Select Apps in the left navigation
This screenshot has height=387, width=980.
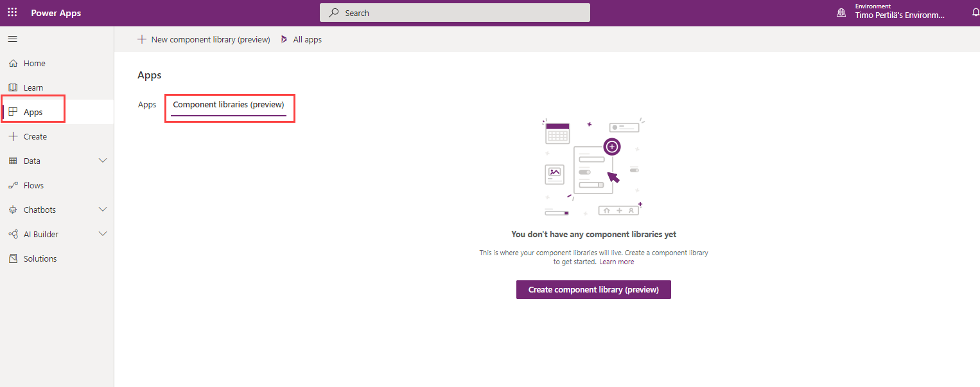[x=33, y=113]
